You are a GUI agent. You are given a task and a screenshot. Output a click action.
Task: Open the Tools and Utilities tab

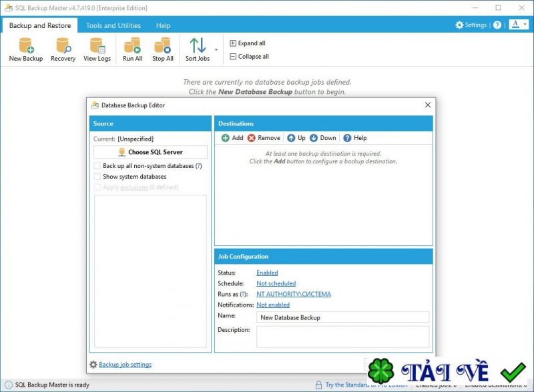tap(113, 25)
